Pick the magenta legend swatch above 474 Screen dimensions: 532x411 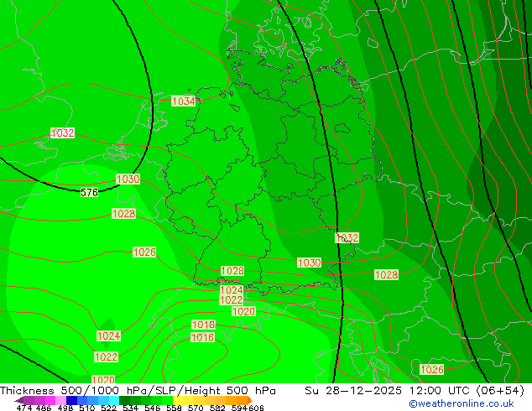pos(25,401)
